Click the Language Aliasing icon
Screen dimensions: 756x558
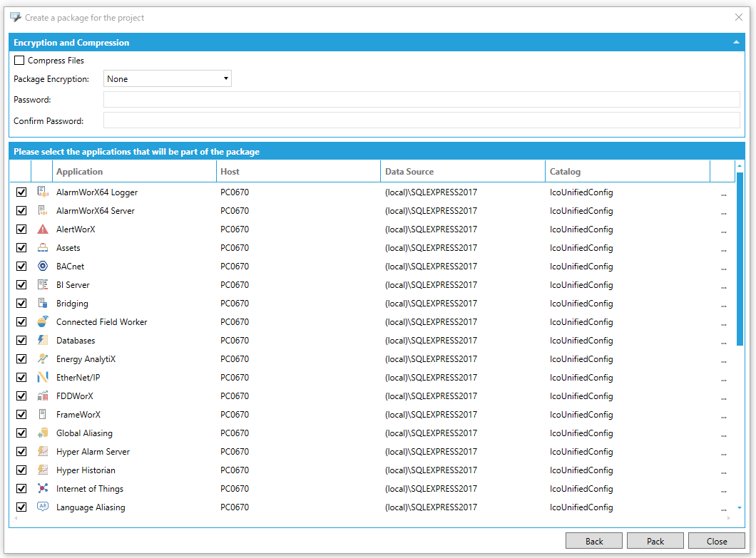[43, 507]
